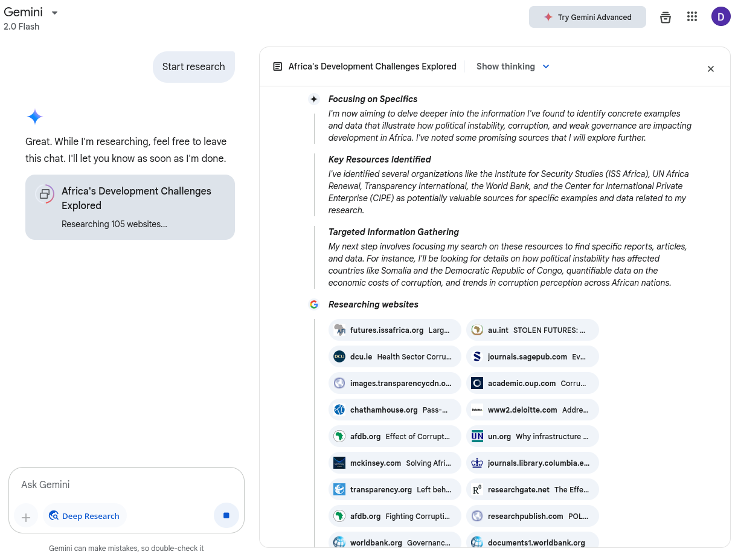Click the sparkle icon by Focusing on Specifics
The image size is (738, 560).
point(314,99)
